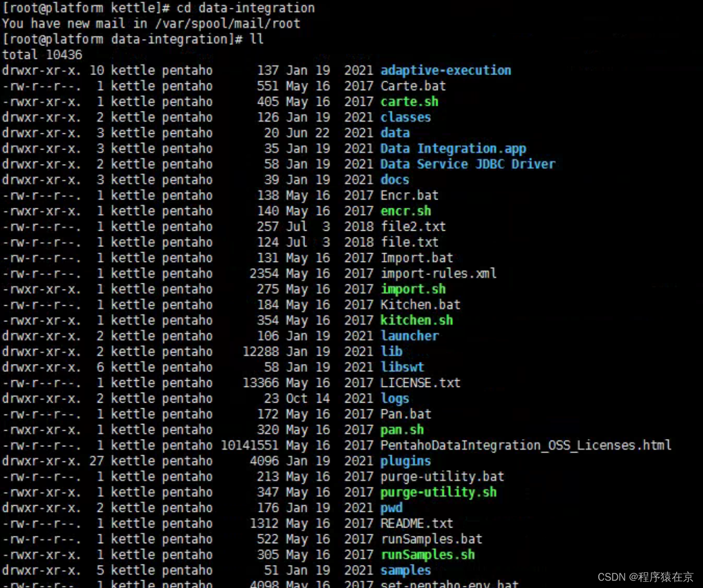The height and width of the screenshot is (588, 703).
Task: Select the 2354 size of import-rules.xml
Action: click(264, 274)
